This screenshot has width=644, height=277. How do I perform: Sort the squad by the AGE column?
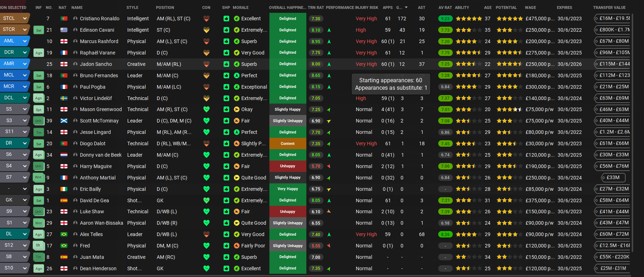(x=488, y=7)
